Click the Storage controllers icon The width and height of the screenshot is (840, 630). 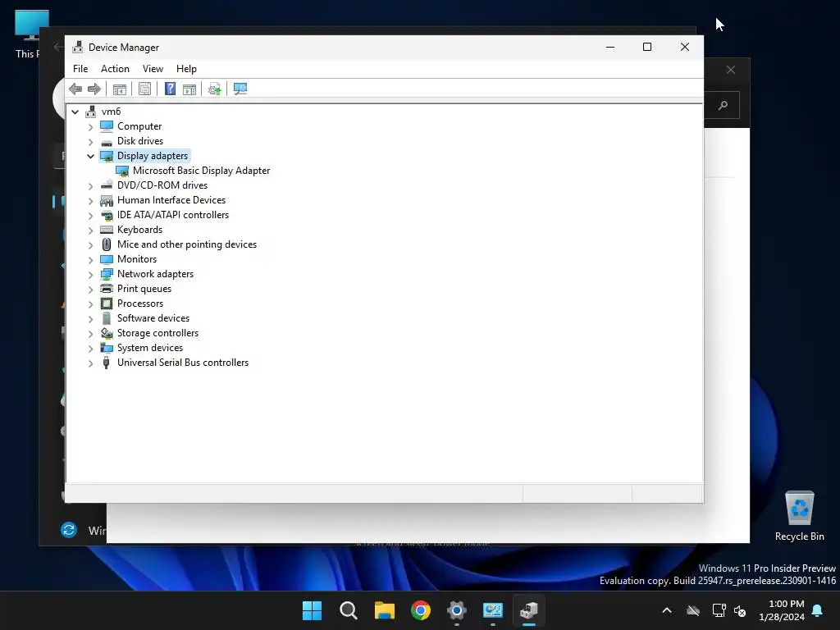pos(107,333)
